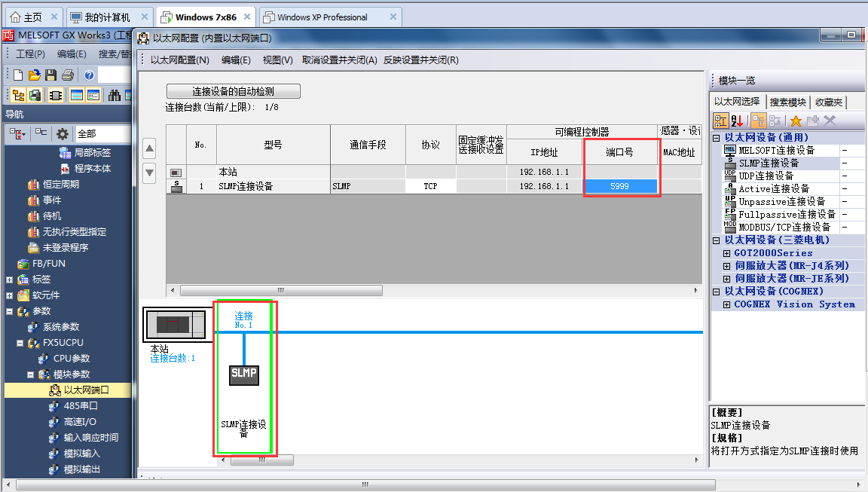Expand 伺服放大器(MR-J4系列) node
Viewport: 868px width, 492px height.
727,266
